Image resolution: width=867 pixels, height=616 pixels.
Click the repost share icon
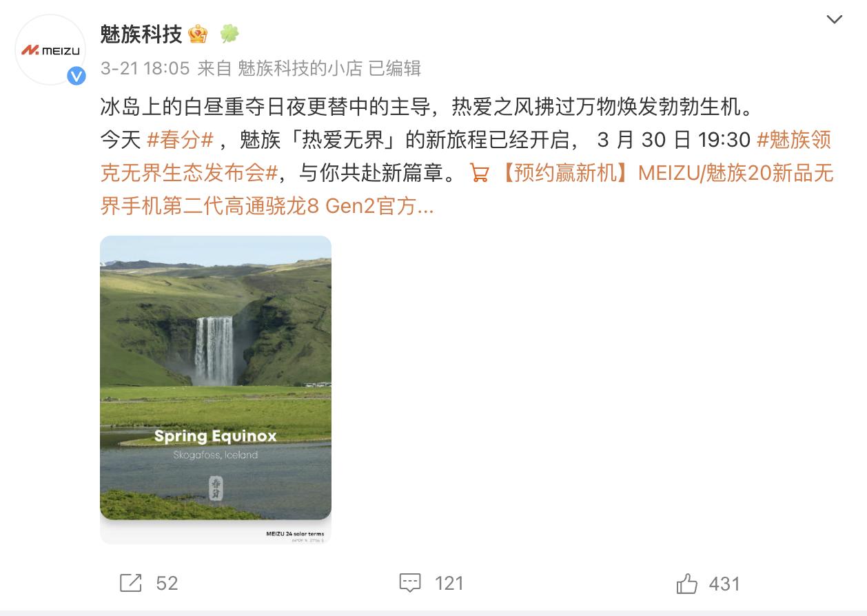(x=131, y=583)
